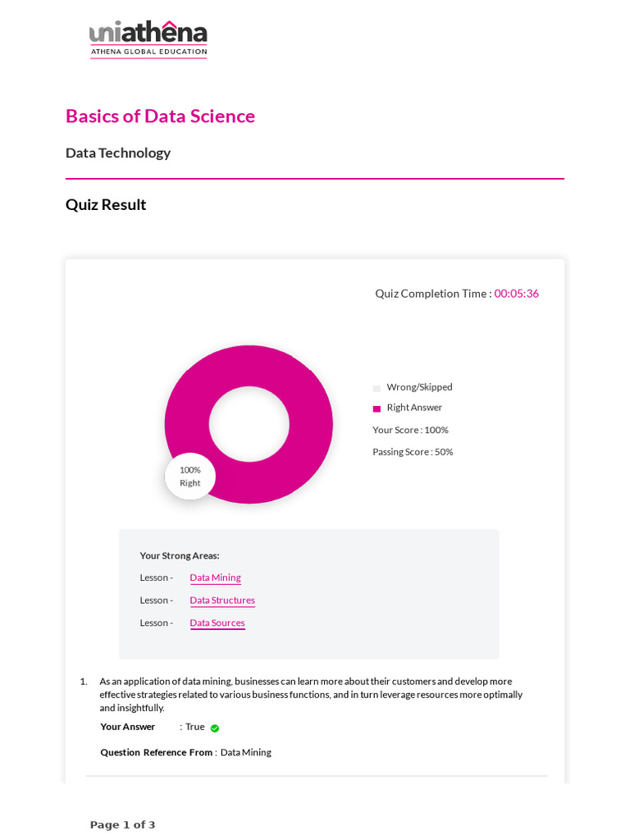This screenshot has height=840, width=630.
Task: Open the Data Mining lesson link
Action: pos(215,577)
